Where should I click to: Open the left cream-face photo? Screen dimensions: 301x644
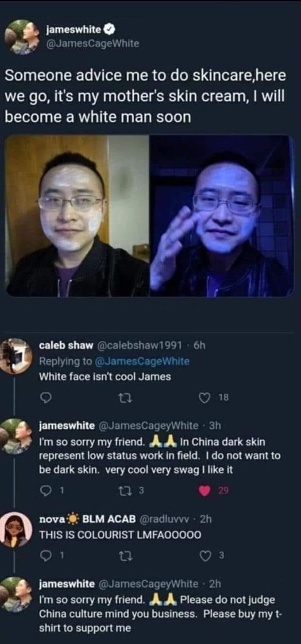[x=77, y=216]
